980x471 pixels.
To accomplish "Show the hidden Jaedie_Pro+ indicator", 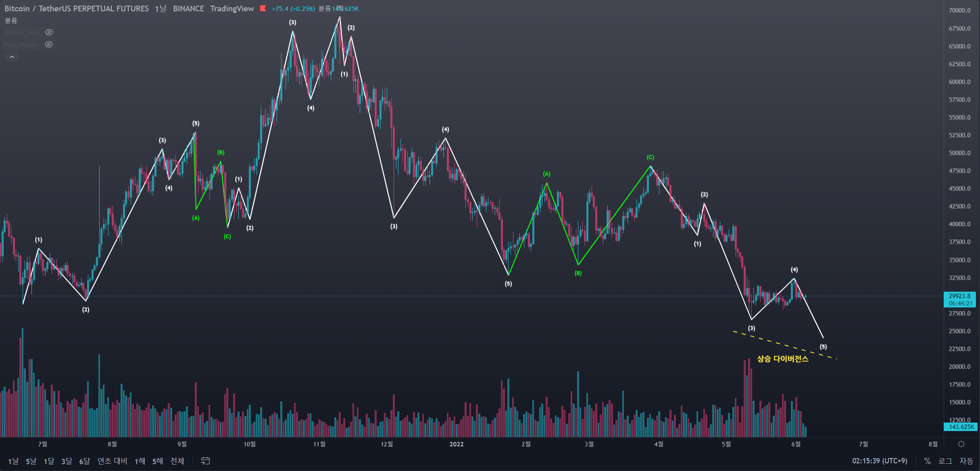I will (x=49, y=32).
